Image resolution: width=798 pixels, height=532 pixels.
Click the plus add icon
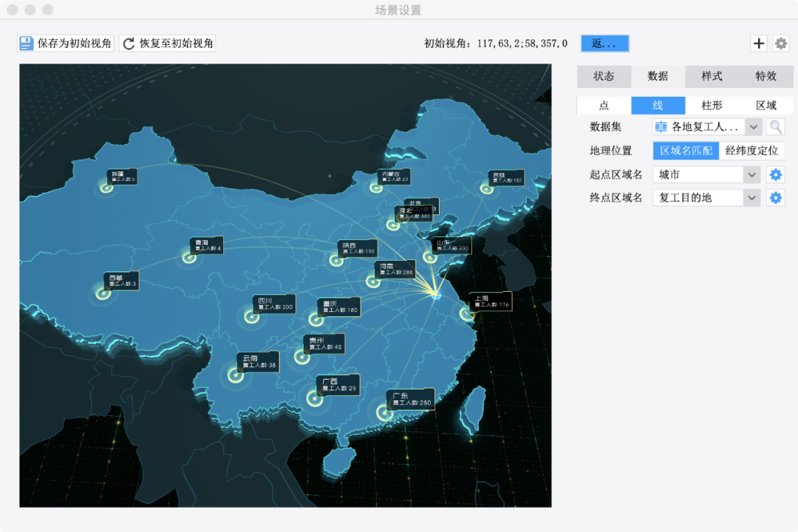(758, 44)
